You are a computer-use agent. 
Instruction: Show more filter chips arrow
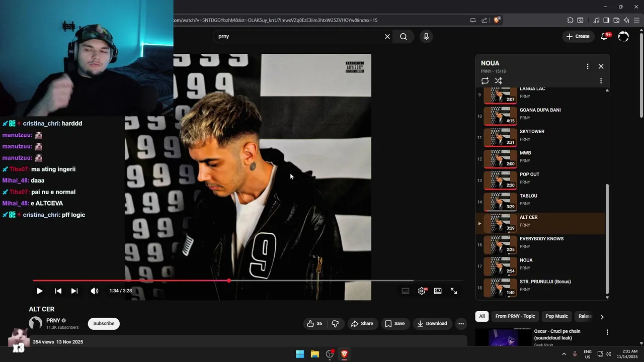pyautogui.click(x=602, y=317)
